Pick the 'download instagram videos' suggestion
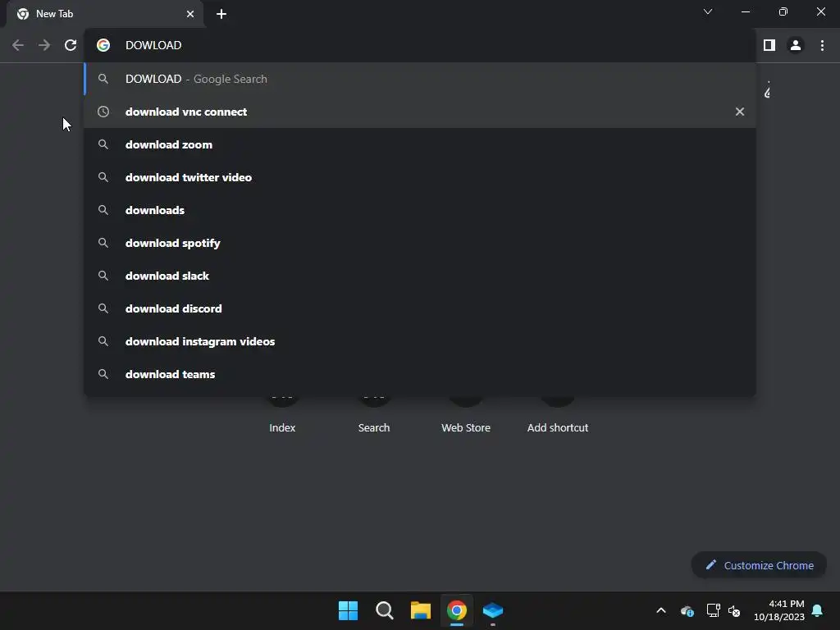The width and height of the screenshot is (840, 630). click(x=420, y=341)
